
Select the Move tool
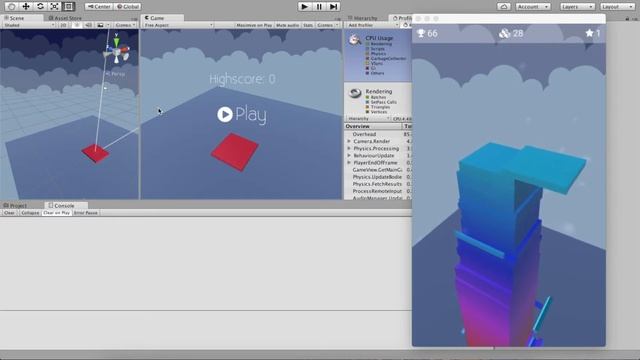pos(26,7)
